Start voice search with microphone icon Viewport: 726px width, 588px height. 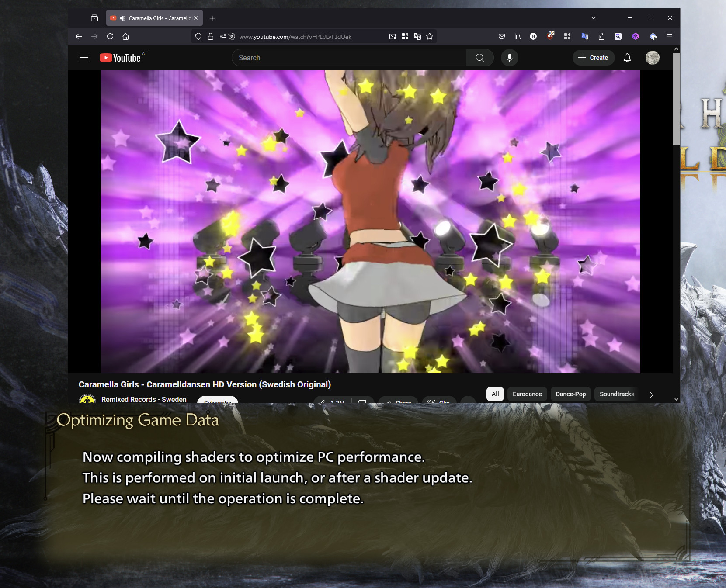point(509,58)
